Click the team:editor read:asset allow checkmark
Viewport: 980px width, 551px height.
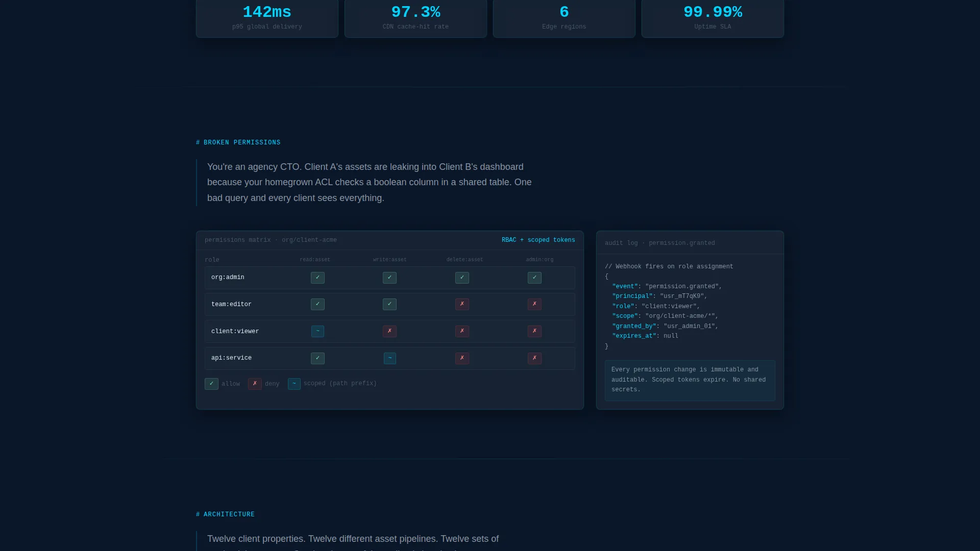317,304
